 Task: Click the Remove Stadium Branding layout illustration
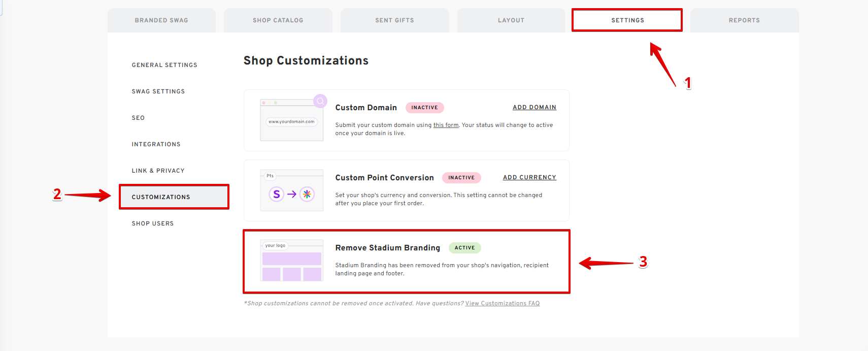291,261
